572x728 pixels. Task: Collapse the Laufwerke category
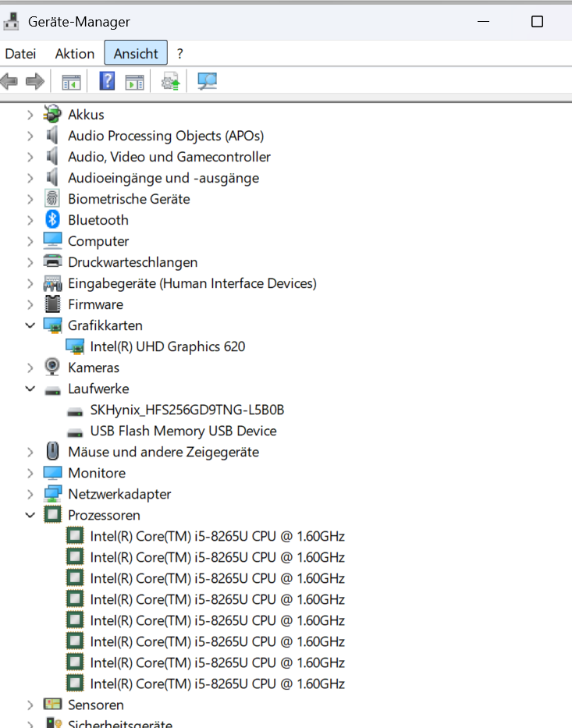pyautogui.click(x=30, y=389)
